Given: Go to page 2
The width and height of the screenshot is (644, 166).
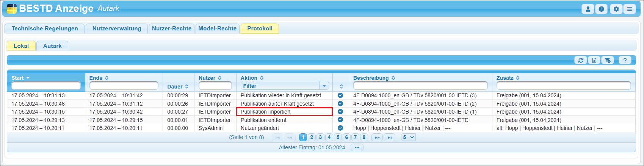Looking at the screenshot, I should (312, 138).
